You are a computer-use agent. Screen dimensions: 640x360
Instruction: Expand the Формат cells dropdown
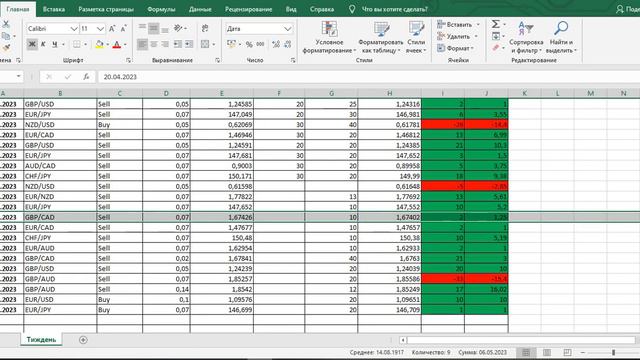point(456,48)
